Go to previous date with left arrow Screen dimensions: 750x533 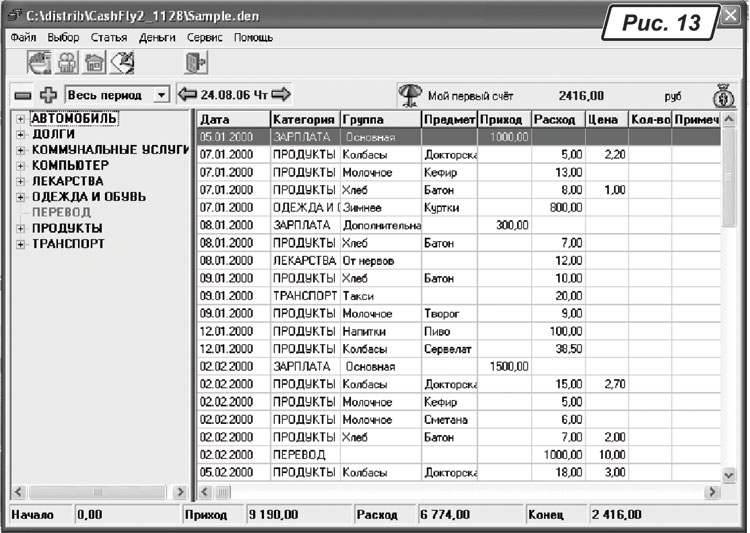pyautogui.click(x=187, y=95)
